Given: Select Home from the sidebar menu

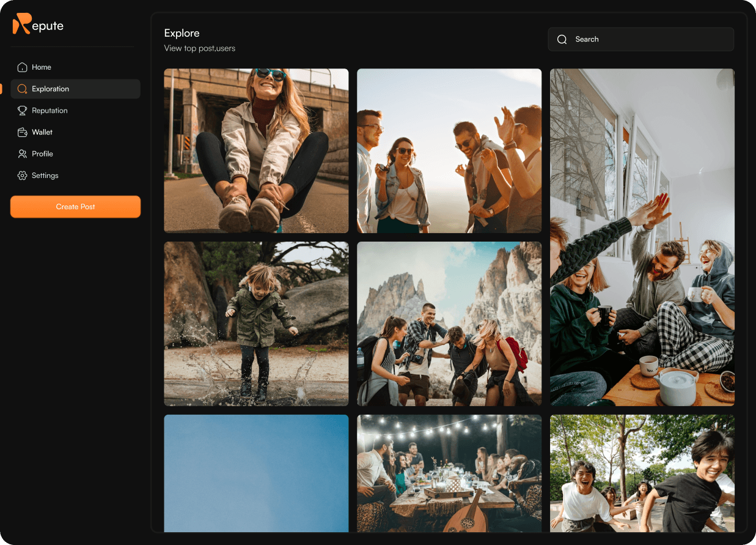Looking at the screenshot, I should pos(42,67).
